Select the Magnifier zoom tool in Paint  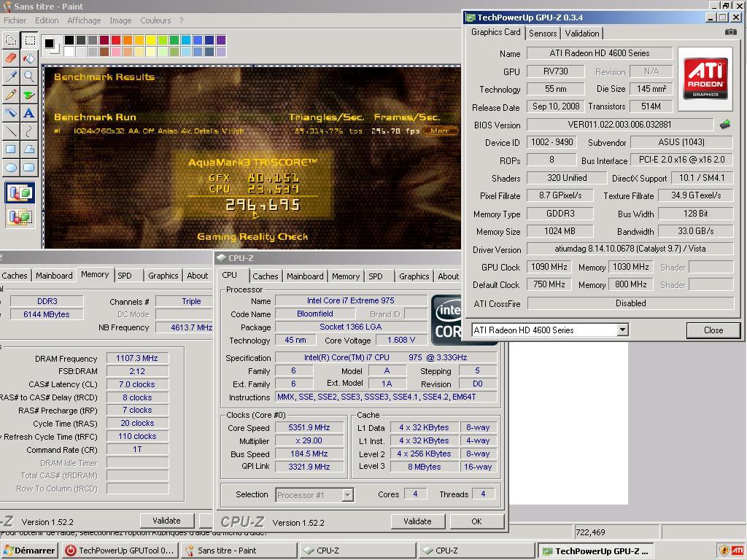pos(29,77)
